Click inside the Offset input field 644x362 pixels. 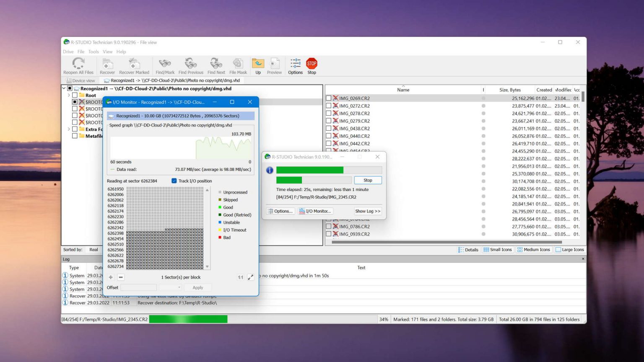pos(138,287)
